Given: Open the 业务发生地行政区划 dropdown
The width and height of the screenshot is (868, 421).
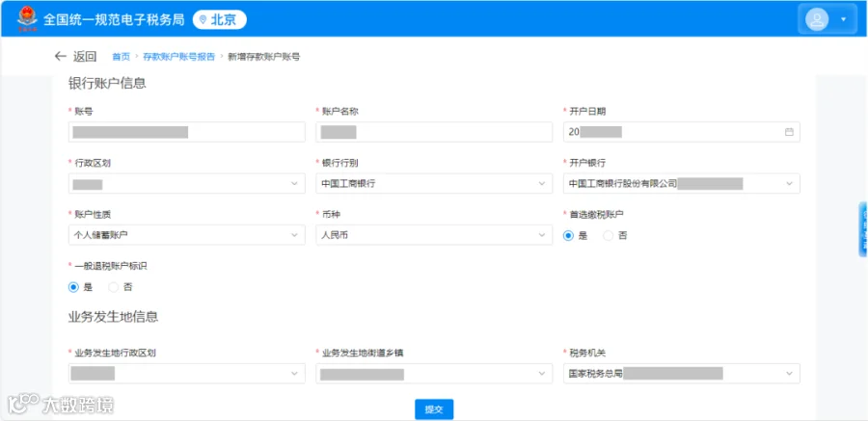Looking at the screenshot, I should click(x=186, y=374).
